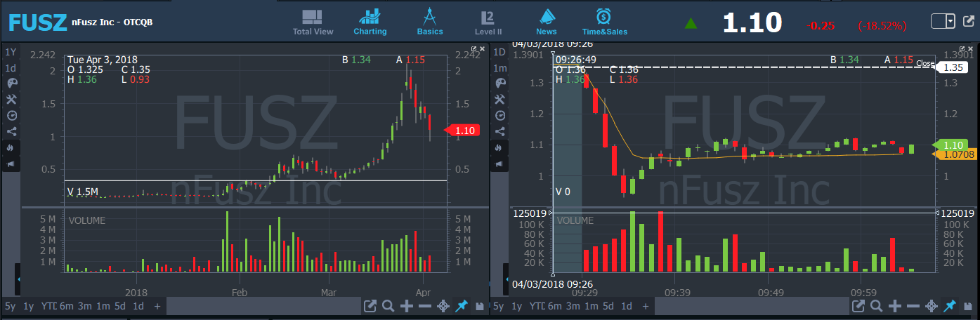Viewport: 980px width, 320px height.
Task: Select 5y range on right chart
Action: tap(499, 306)
